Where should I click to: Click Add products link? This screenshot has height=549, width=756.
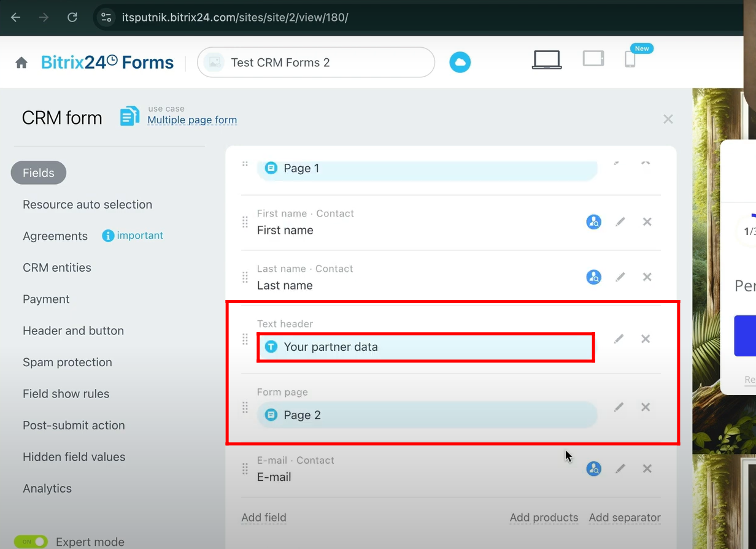pos(544,518)
